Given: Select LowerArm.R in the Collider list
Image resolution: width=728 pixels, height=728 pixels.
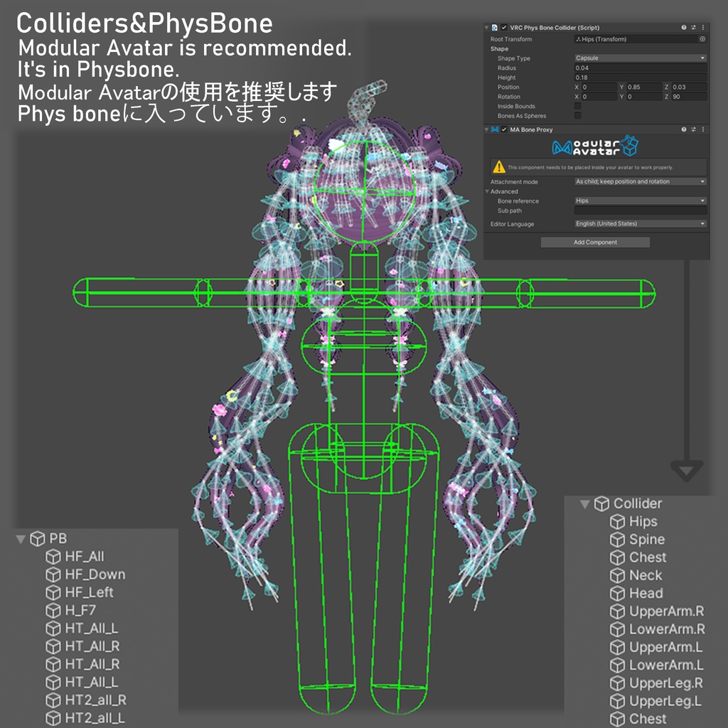Looking at the screenshot, I should coord(667,629).
